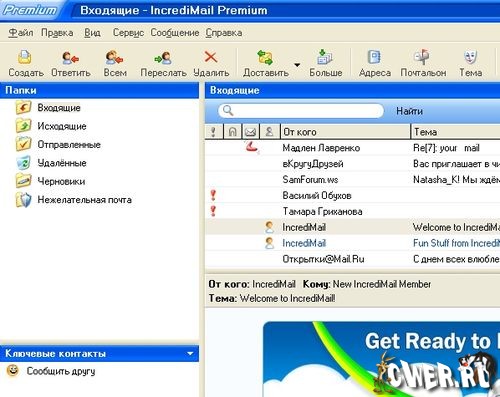The image size is (500, 397).
Task: Open the Re[7]: your mail subject
Action: (x=446, y=148)
